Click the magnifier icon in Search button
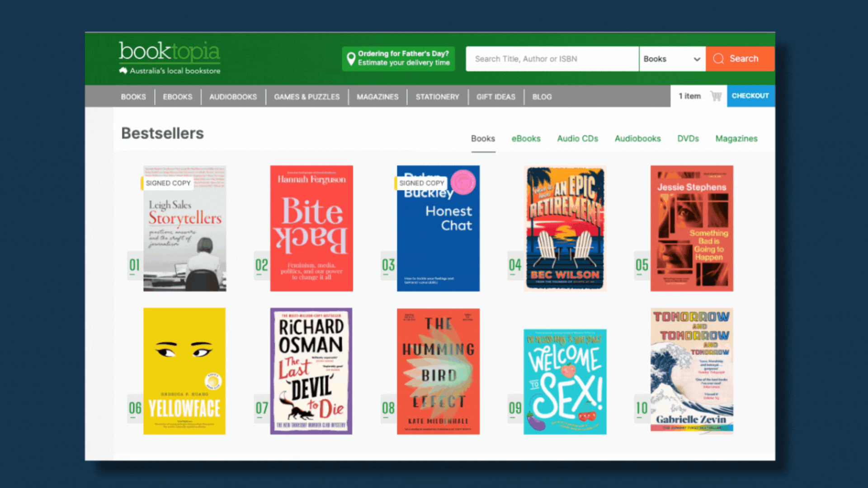The image size is (868, 488). coord(718,59)
